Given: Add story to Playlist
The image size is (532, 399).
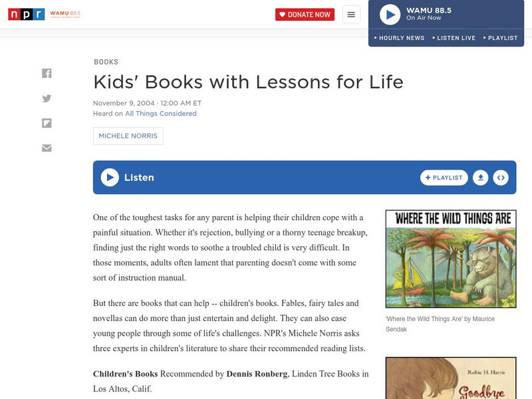Looking at the screenshot, I should (444, 178).
